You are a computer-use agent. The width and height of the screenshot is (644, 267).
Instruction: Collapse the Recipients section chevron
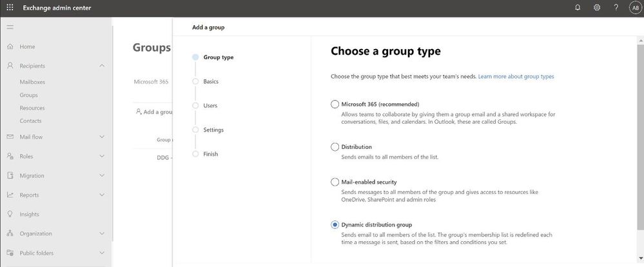click(x=102, y=66)
